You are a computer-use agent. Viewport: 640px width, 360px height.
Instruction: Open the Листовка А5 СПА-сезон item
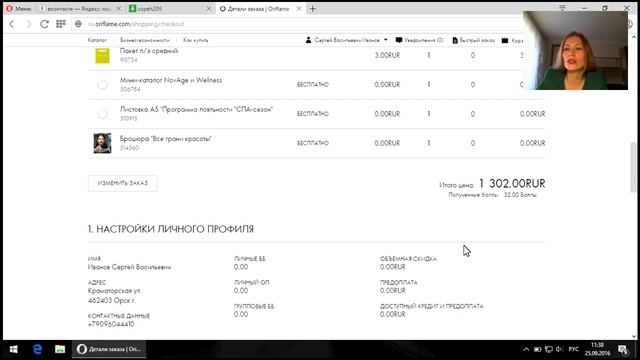pyautogui.click(x=196, y=109)
